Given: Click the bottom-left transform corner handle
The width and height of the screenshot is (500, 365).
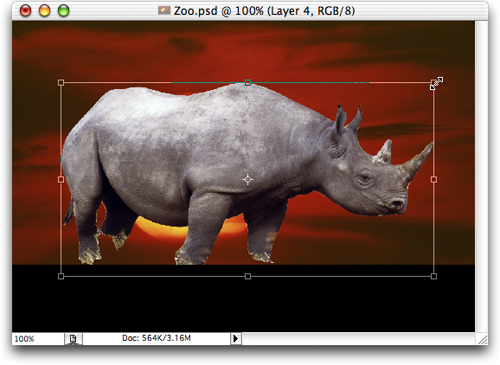Looking at the screenshot, I should coord(61,276).
